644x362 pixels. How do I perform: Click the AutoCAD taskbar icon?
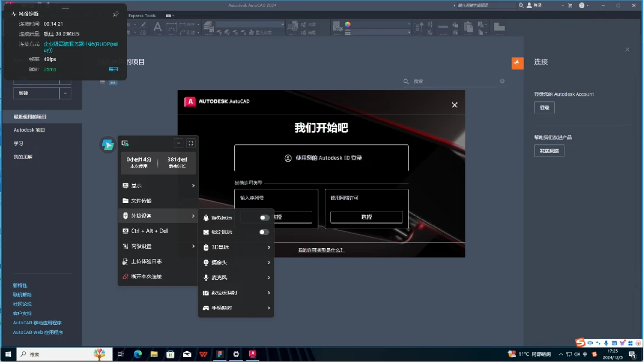pos(252,354)
